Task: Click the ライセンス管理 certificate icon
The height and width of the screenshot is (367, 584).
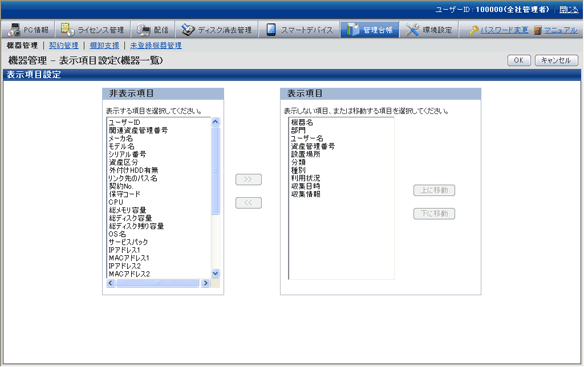Action: pos(67,29)
